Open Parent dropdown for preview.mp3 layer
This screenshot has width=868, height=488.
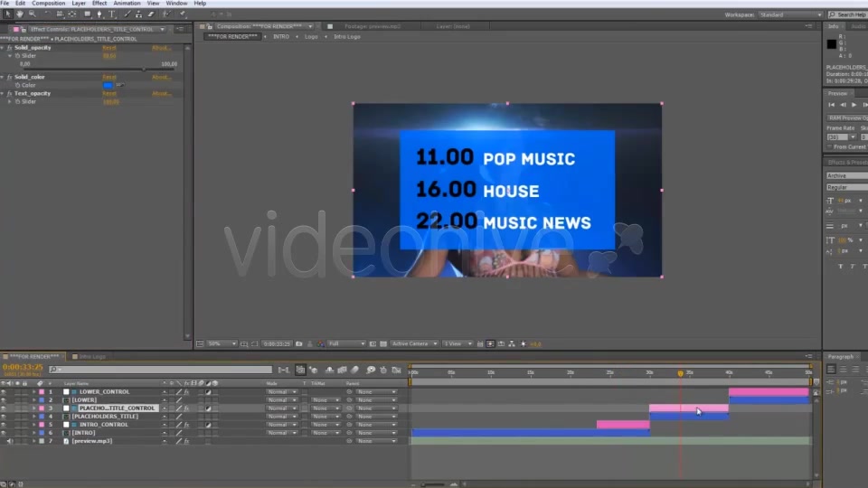pos(376,441)
